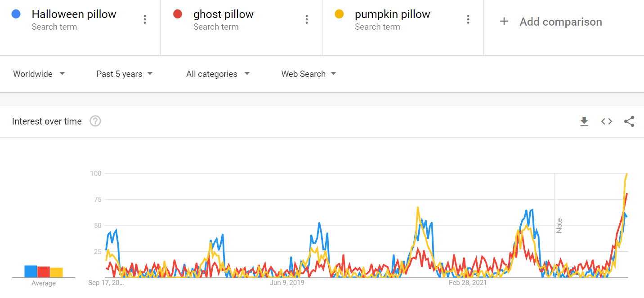Open the Web Search type dropdown
This screenshot has width=644, height=298.
click(309, 74)
